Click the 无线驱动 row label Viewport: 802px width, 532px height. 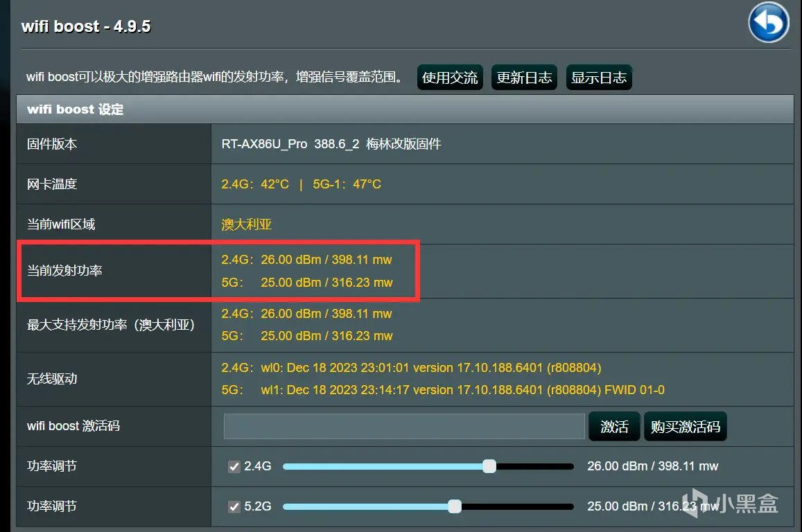coord(52,379)
